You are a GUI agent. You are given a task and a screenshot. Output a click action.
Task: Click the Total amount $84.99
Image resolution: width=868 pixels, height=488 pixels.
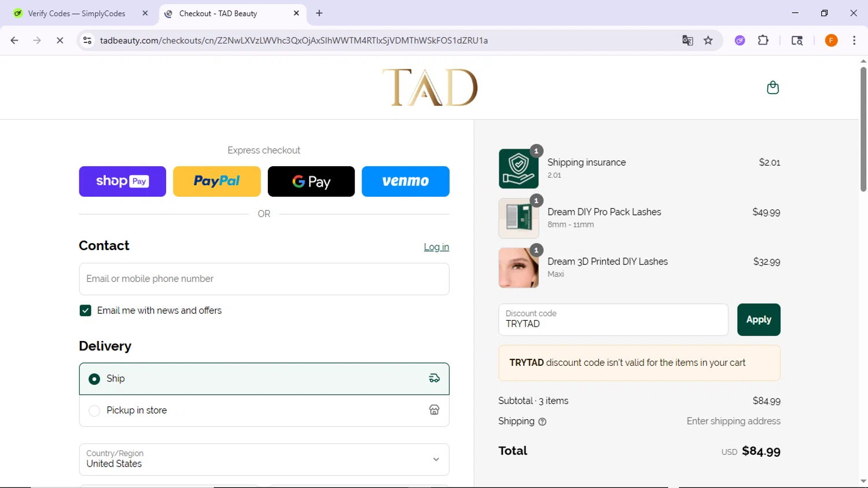(761, 451)
